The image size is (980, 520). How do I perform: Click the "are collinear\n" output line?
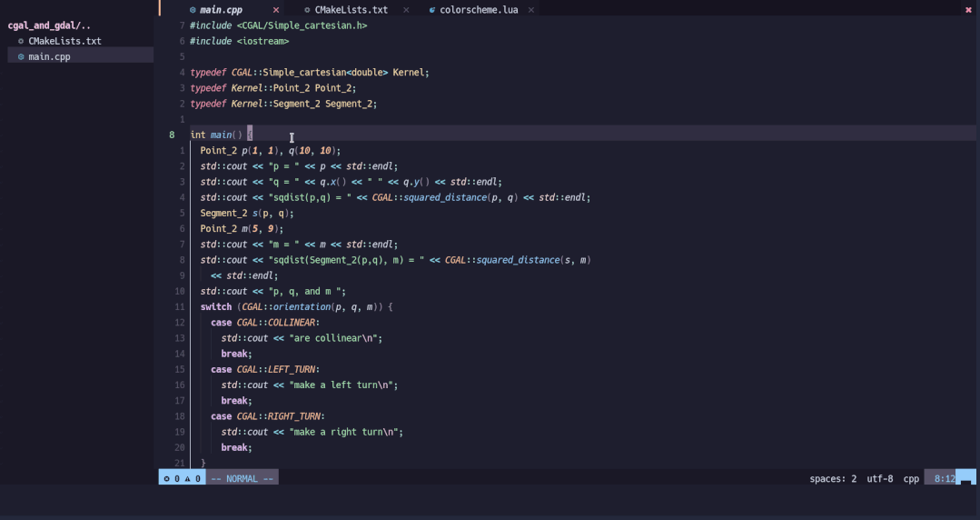[x=302, y=338]
